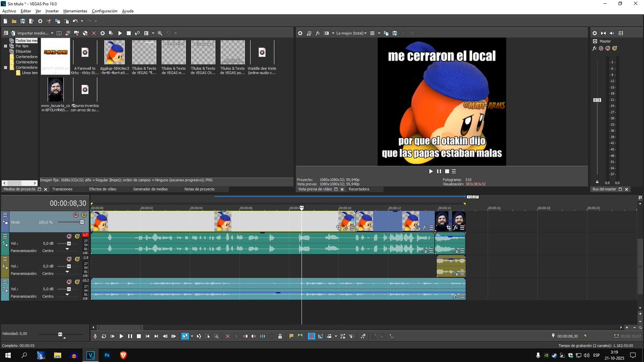Open Photoshop from the Windows taskbar

point(107,355)
